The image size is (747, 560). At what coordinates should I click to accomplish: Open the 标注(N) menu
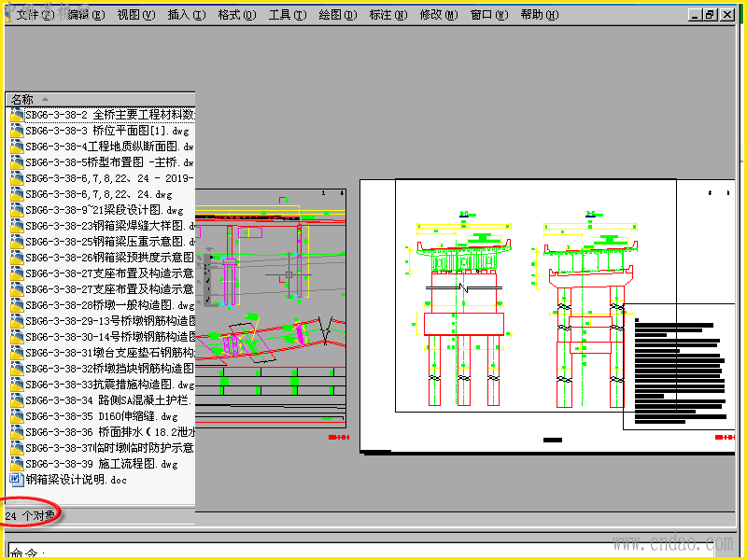388,15
